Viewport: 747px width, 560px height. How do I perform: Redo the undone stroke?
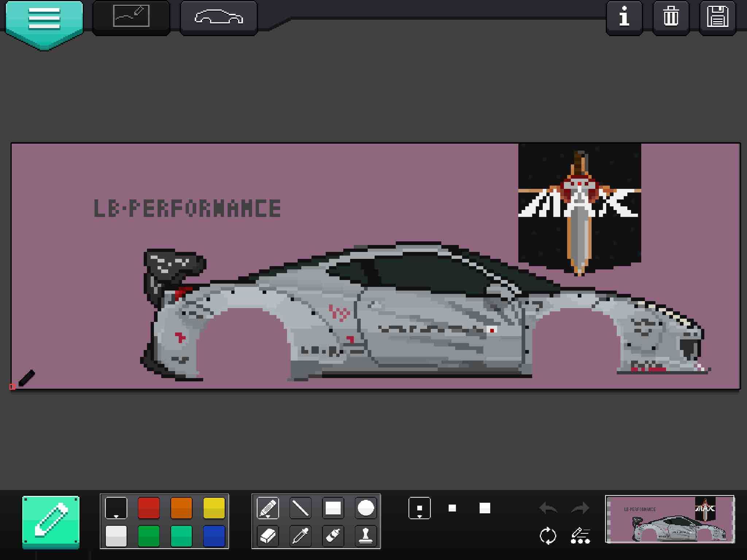tap(580, 508)
